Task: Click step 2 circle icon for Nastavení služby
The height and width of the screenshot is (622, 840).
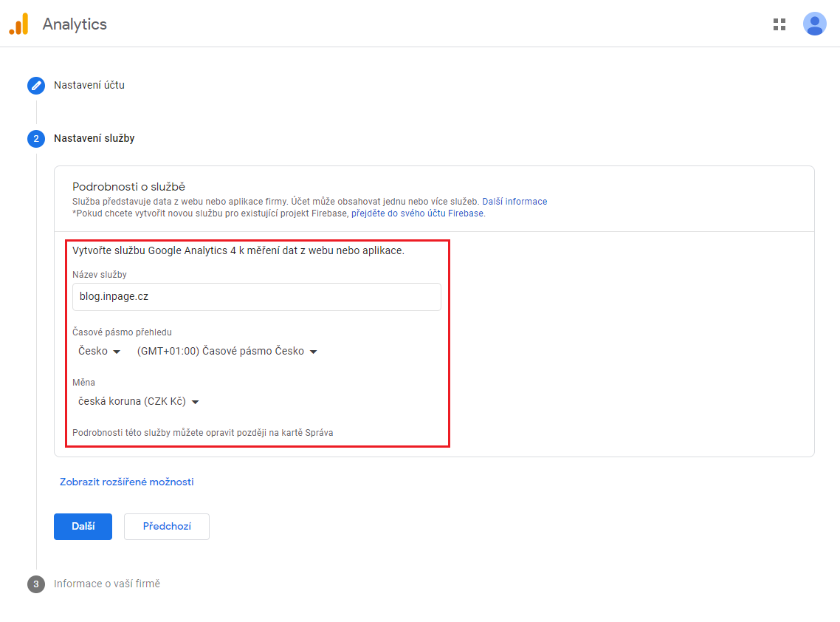Action: point(36,138)
